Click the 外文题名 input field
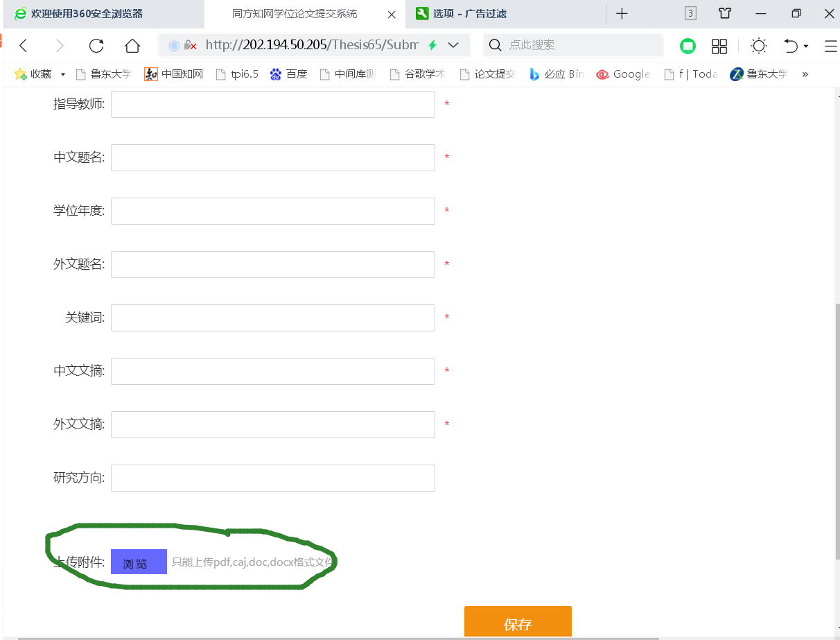This screenshot has height=640, width=840. [x=273, y=264]
